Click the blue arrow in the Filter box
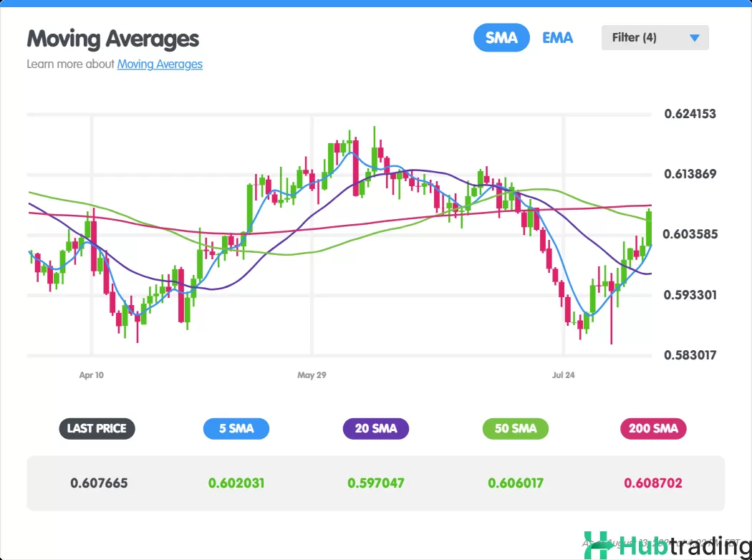752x560 pixels. (694, 38)
